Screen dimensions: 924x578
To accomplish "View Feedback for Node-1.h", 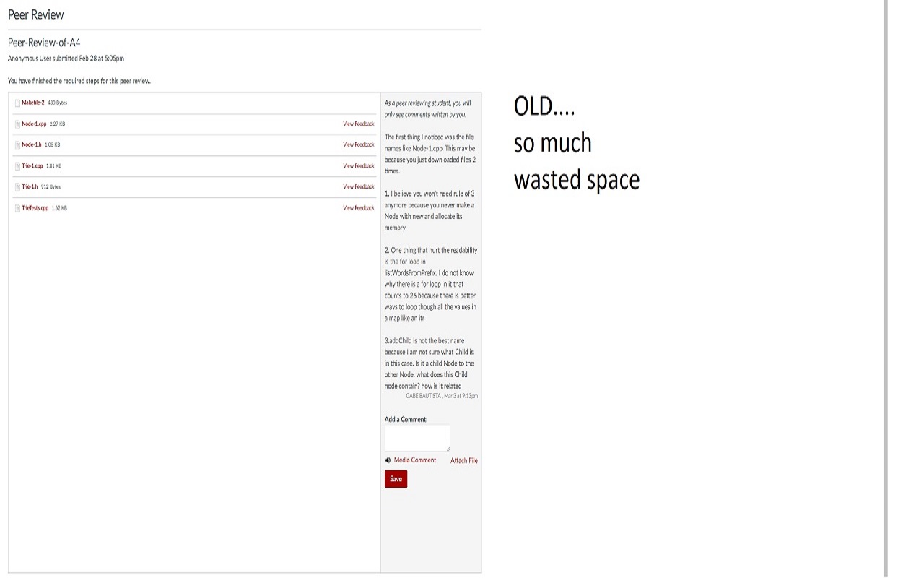I will [359, 145].
